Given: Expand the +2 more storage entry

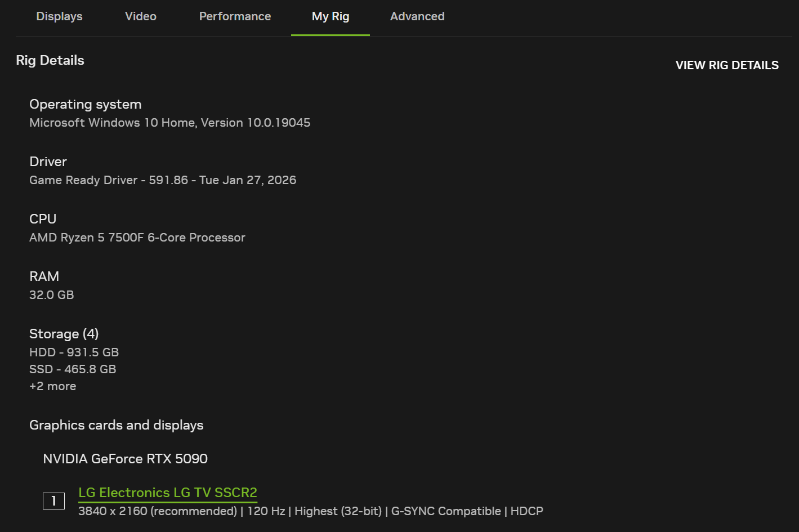Looking at the screenshot, I should 53,386.
